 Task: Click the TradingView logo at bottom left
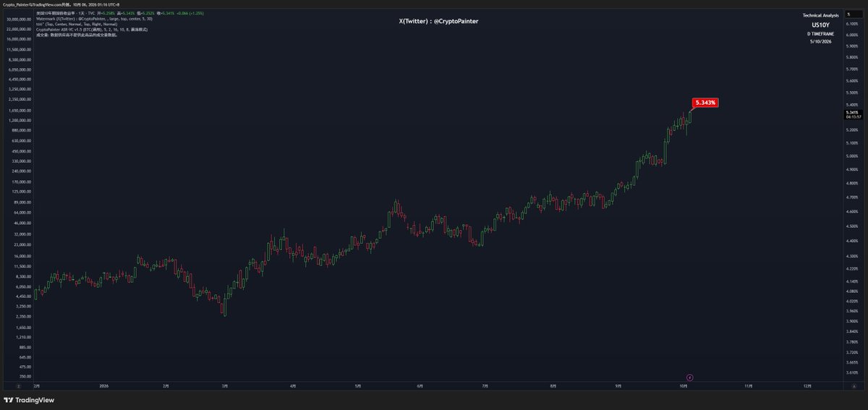click(x=29, y=400)
